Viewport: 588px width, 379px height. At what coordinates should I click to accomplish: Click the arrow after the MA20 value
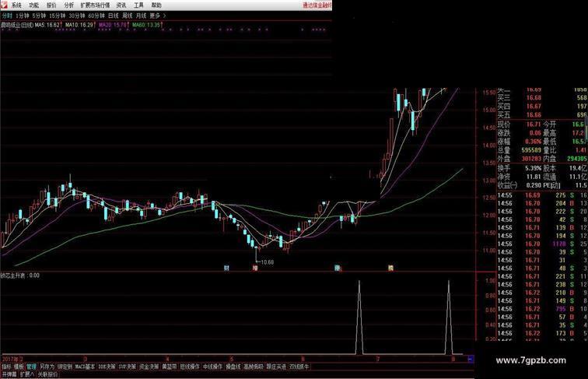[128, 25]
